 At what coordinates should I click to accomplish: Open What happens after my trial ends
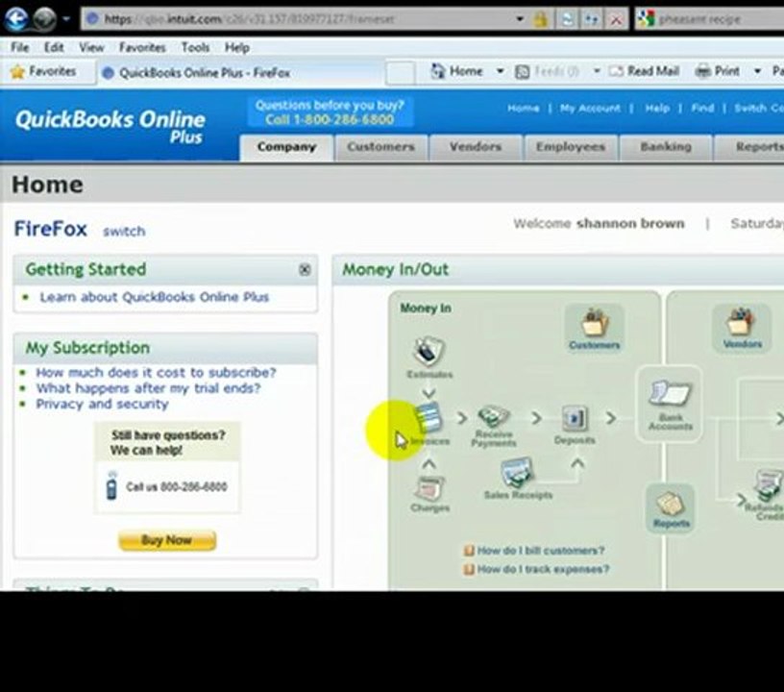click(x=148, y=388)
